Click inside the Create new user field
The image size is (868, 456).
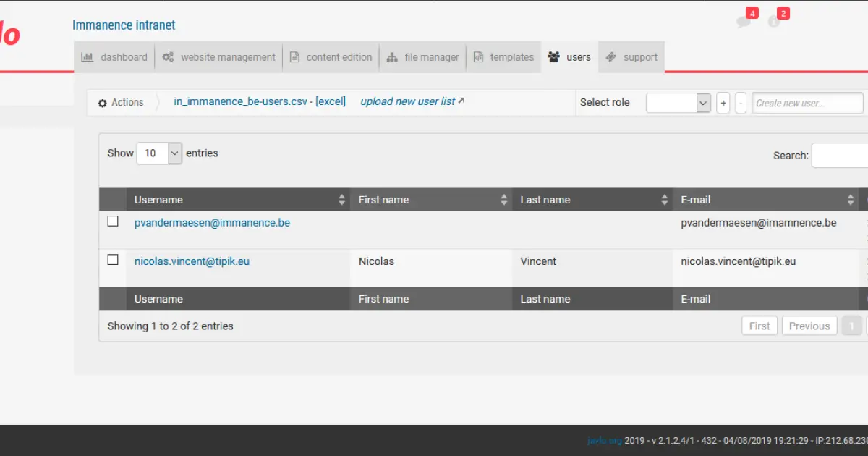point(807,102)
